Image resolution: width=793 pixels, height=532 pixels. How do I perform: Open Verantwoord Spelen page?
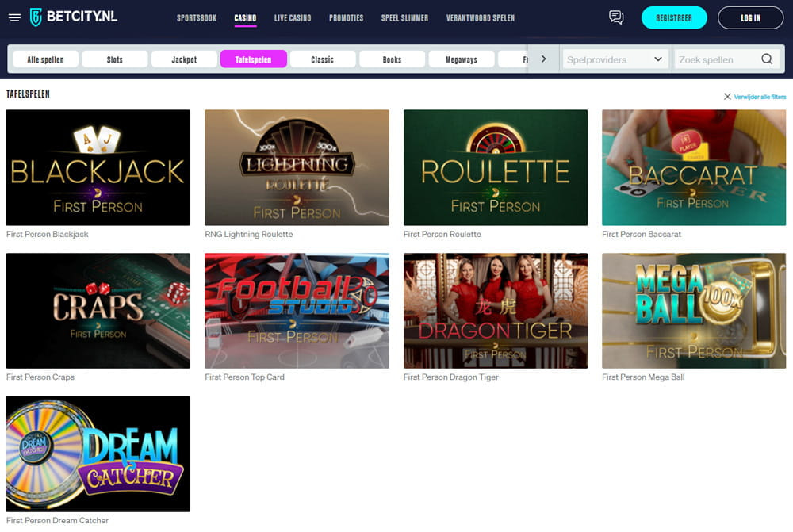point(481,18)
